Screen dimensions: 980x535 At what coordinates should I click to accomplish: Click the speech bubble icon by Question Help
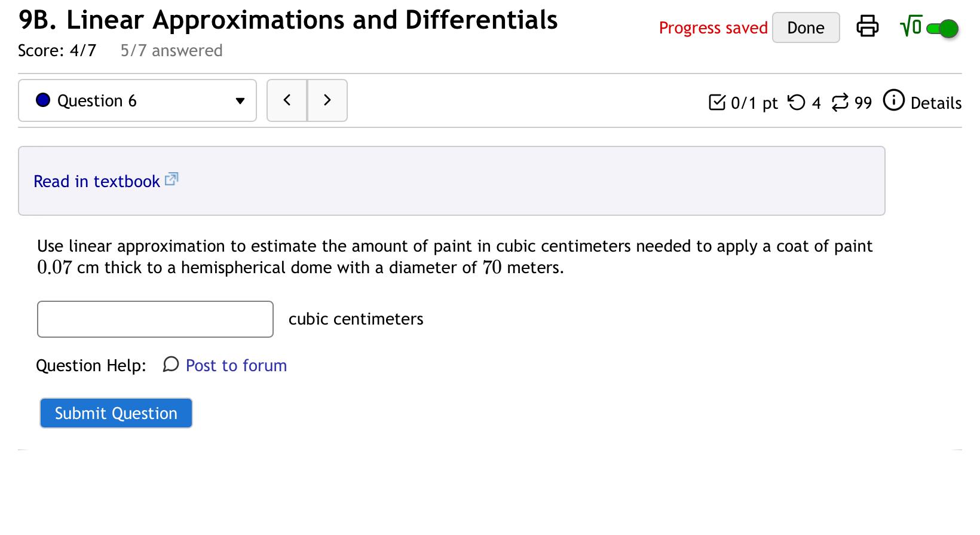[170, 365]
